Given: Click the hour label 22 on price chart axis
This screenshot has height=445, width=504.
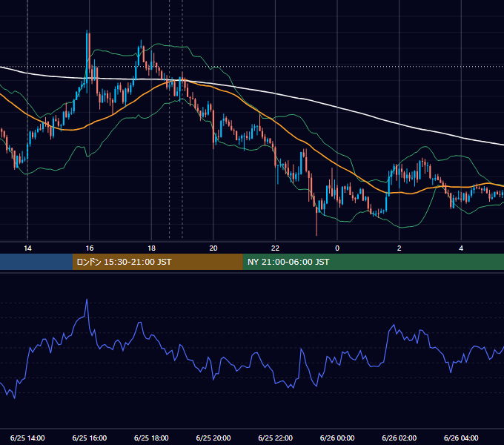Looking at the screenshot, I should (275, 248).
